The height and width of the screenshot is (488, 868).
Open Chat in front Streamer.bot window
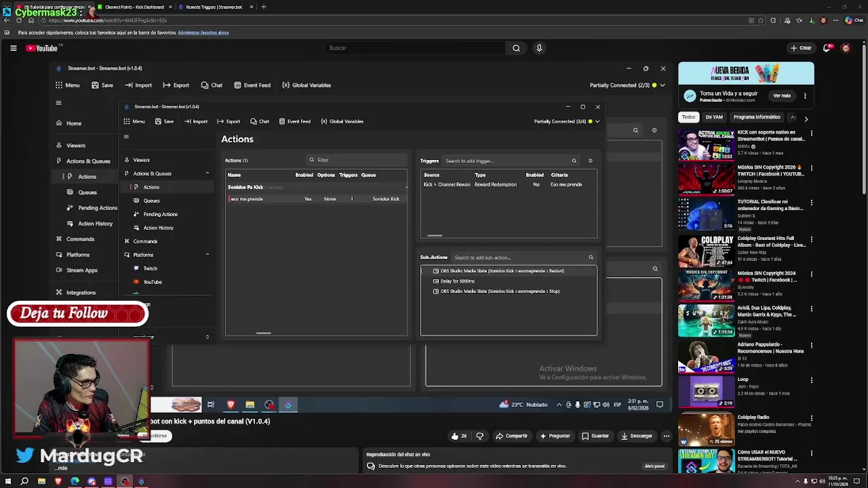coord(260,121)
